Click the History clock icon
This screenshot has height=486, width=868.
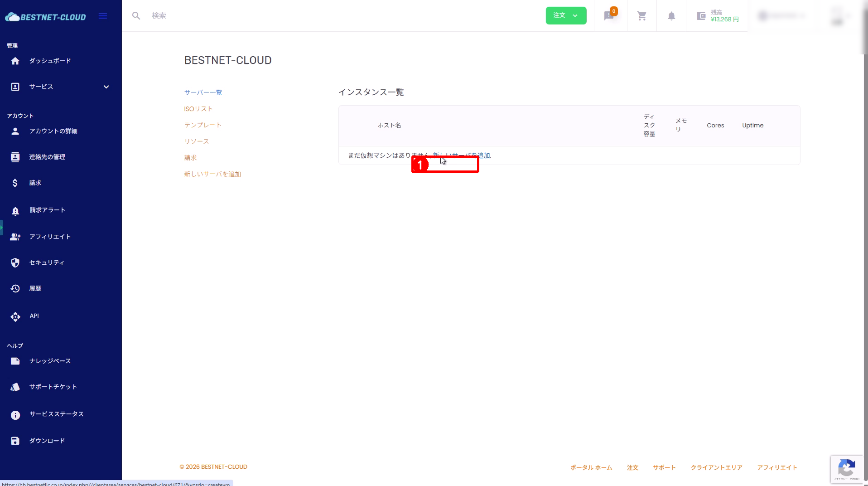(x=15, y=289)
